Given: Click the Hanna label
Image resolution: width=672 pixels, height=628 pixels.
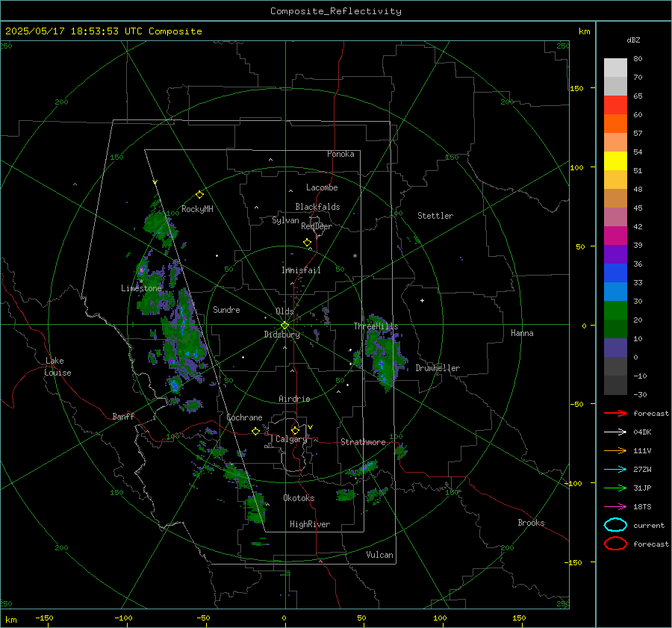Looking at the screenshot, I should [522, 333].
